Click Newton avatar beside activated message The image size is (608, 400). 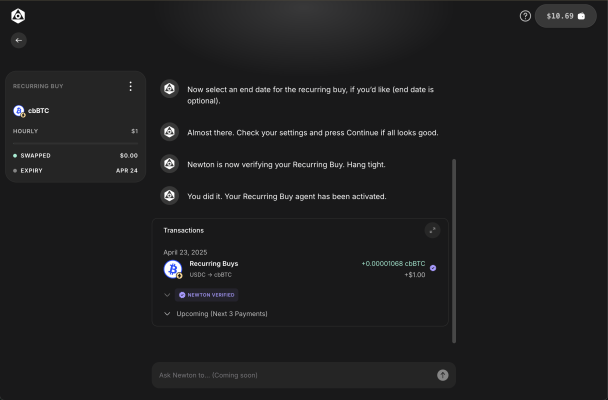[169, 196]
